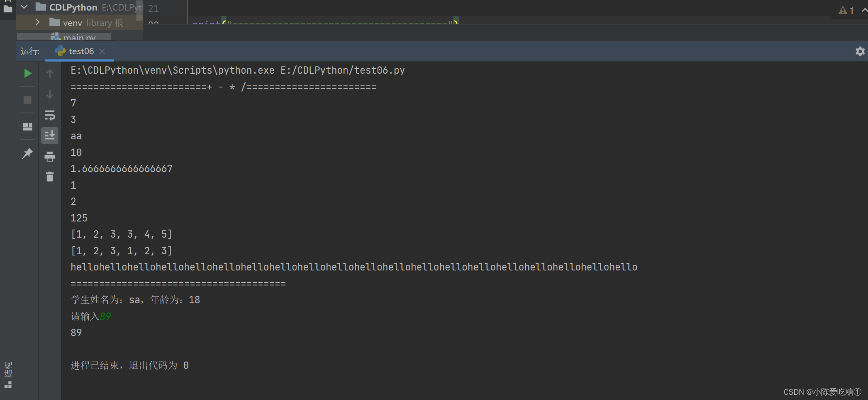Click the down arrow in run toolbar
The width and height of the screenshot is (868, 400).
click(50, 94)
